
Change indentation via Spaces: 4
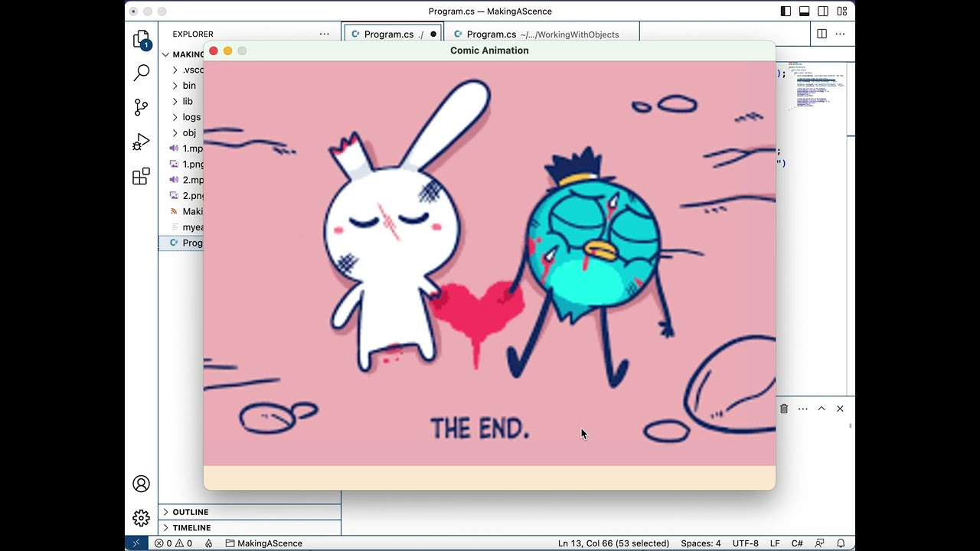(701, 543)
